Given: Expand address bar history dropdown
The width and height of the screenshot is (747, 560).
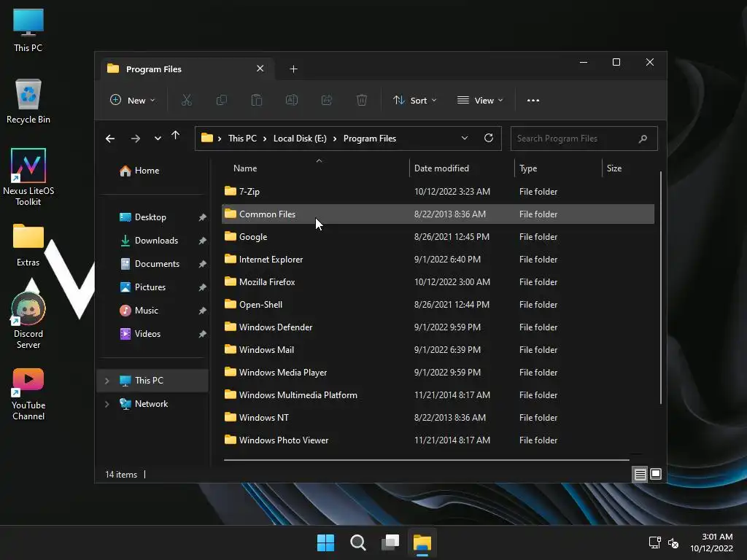Looking at the screenshot, I should point(465,138).
